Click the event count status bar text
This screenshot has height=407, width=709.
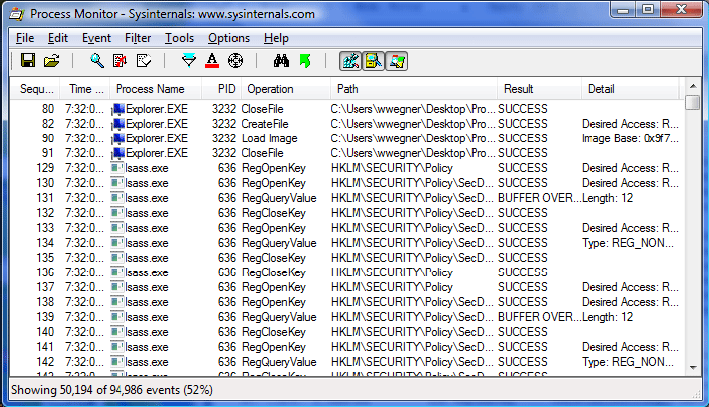(x=112, y=390)
